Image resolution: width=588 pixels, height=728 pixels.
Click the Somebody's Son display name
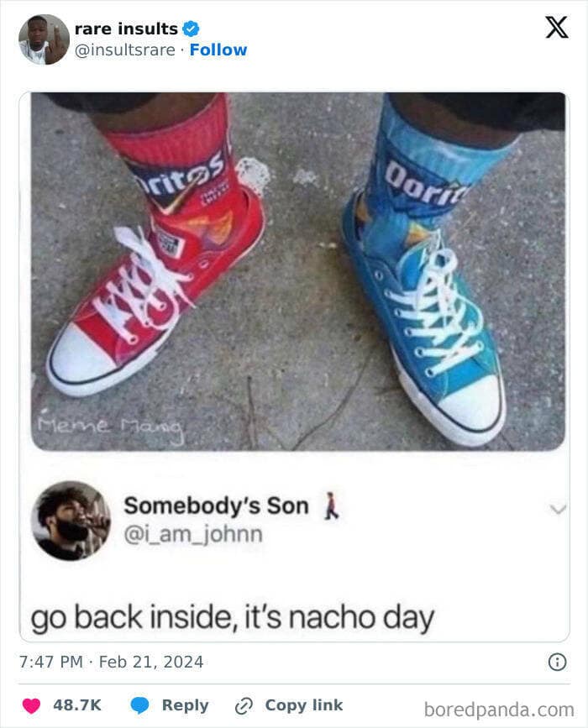(x=216, y=505)
